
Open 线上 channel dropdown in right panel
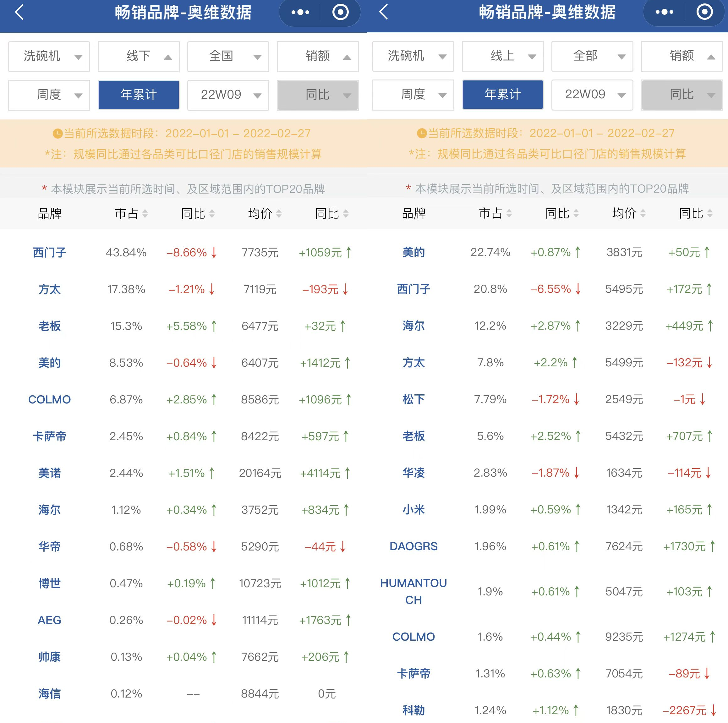[503, 56]
